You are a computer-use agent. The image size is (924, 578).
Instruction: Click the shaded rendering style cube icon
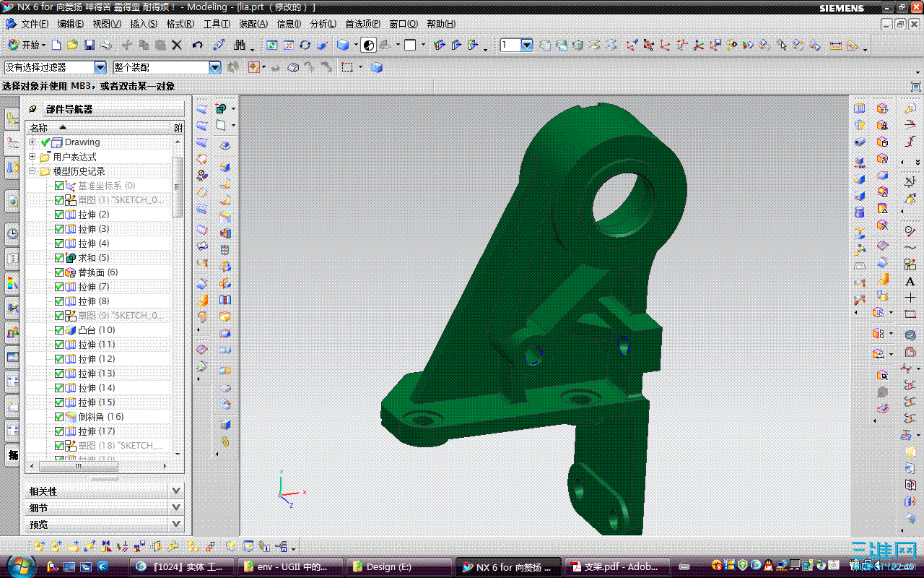pyautogui.click(x=343, y=45)
